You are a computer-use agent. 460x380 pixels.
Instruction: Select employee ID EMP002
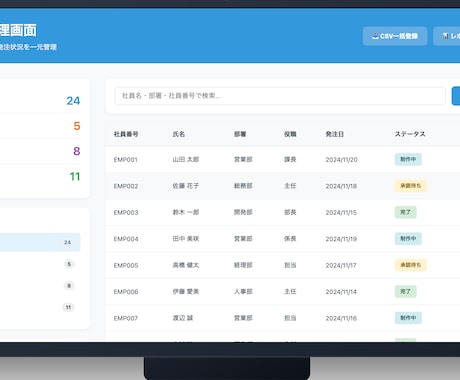click(126, 186)
